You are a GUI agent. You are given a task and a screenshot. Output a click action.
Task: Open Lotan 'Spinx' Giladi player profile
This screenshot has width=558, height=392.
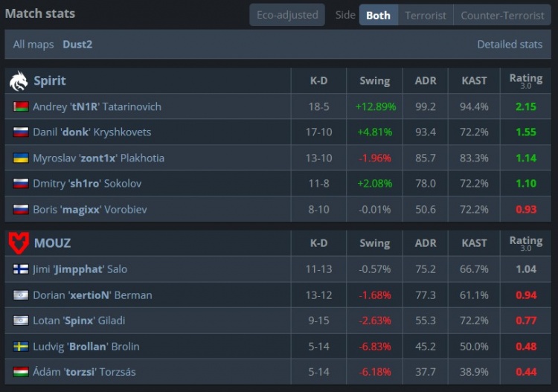click(79, 321)
